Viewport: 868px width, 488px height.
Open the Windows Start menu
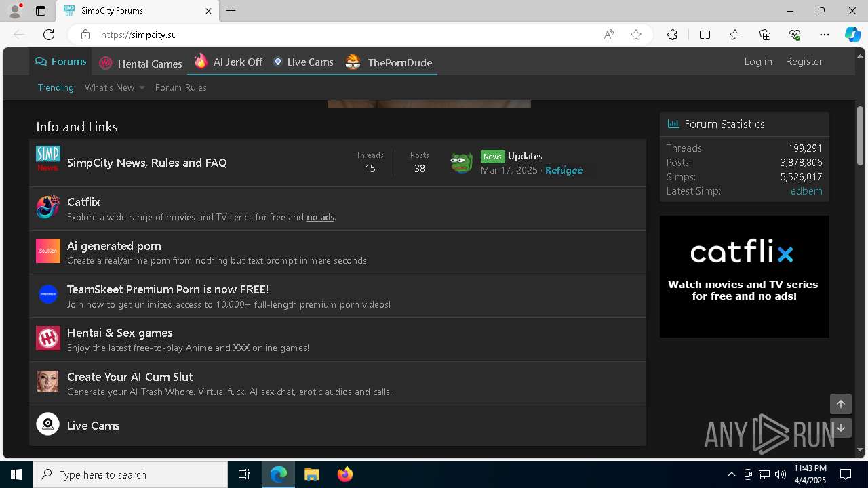[x=16, y=474]
